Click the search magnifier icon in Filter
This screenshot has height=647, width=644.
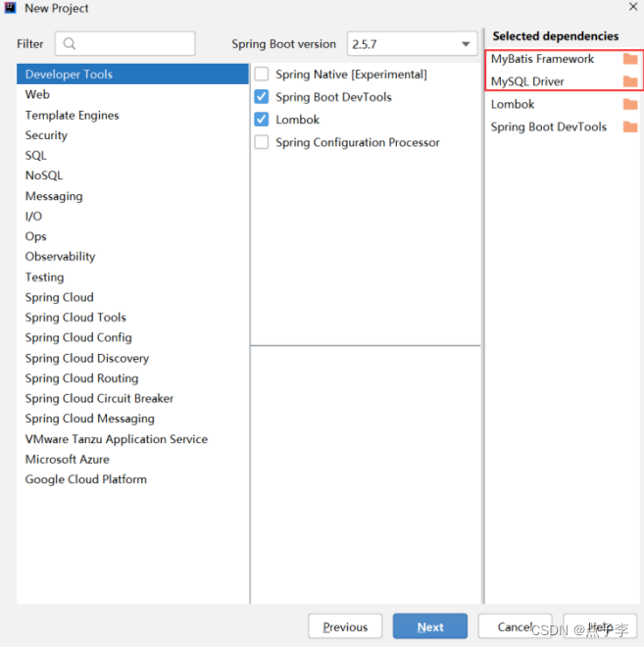[x=70, y=44]
